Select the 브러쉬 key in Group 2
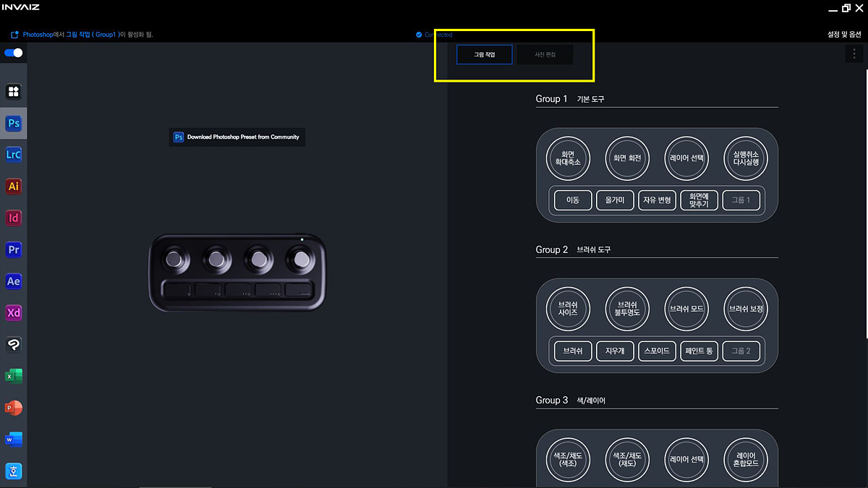The image size is (868, 488). click(x=573, y=351)
